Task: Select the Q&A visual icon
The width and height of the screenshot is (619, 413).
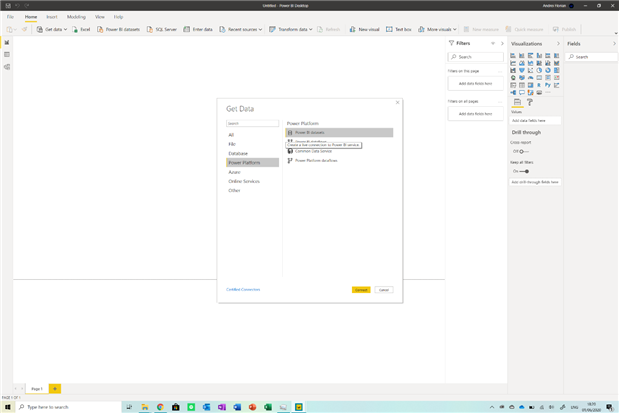Action: coord(521,92)
